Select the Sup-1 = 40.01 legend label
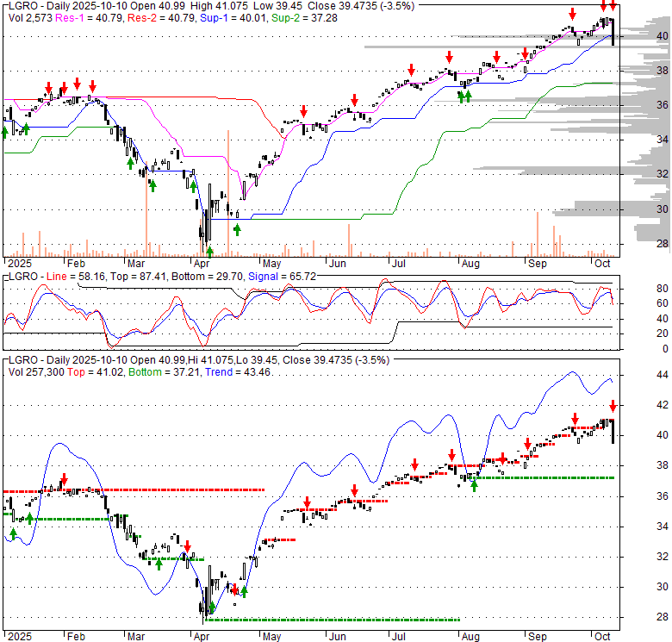This screenshot has width=672, height=642. pos(233,18)
